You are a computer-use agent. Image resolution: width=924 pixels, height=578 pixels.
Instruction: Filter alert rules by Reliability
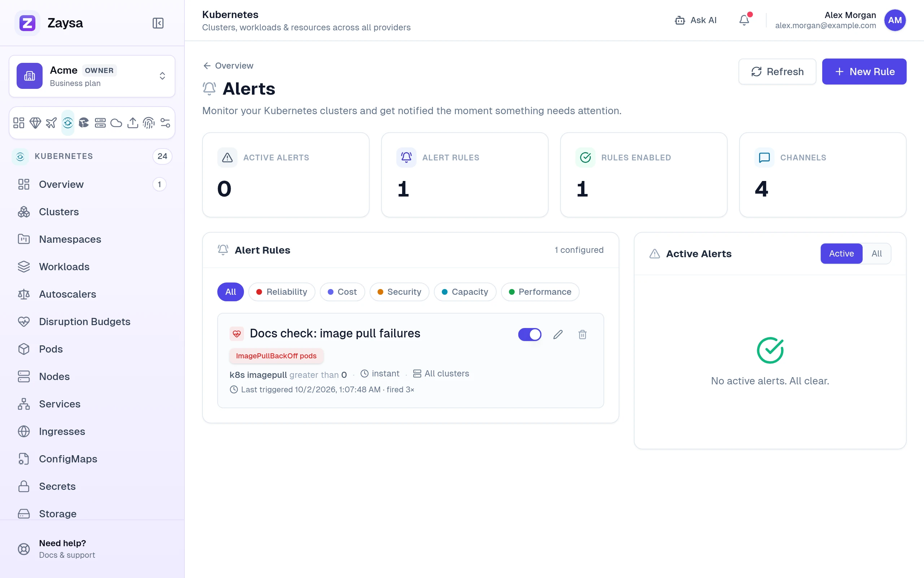(282, 292)
